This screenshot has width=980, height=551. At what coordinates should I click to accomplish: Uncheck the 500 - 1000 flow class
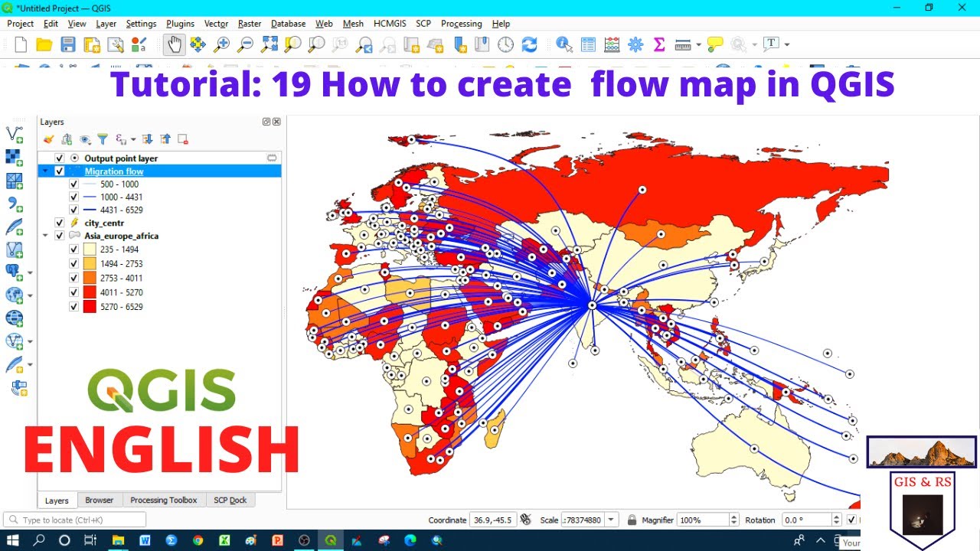click(x=74, y=184)
